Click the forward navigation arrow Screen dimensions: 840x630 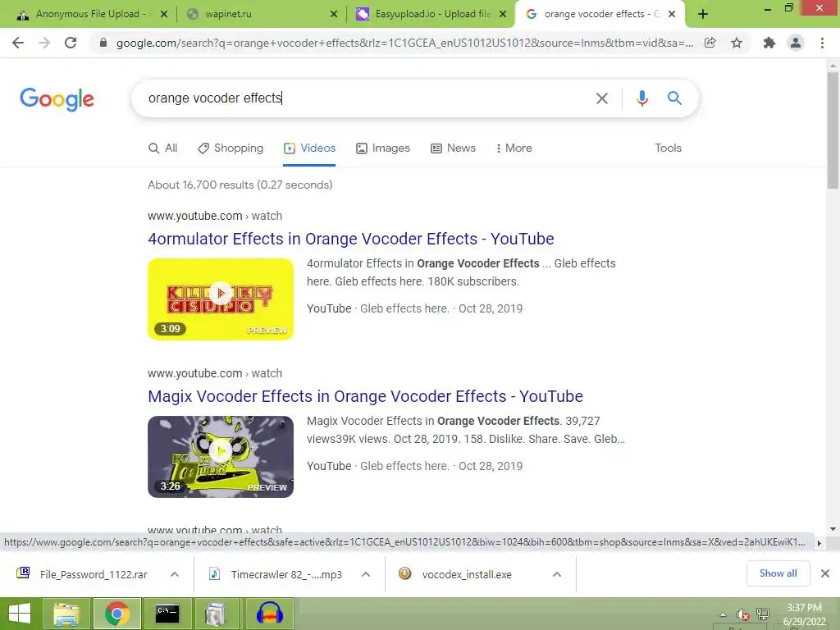tap(44, 43)
